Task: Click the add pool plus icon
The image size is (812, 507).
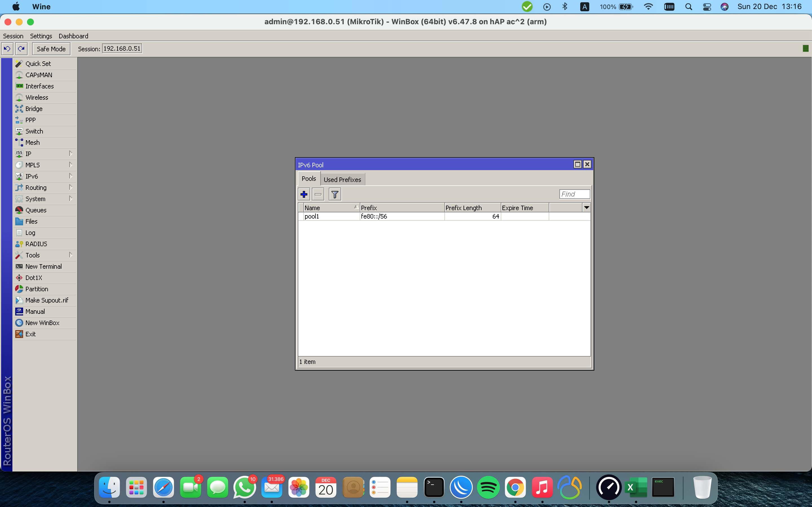Action: [x=304, y=194]
